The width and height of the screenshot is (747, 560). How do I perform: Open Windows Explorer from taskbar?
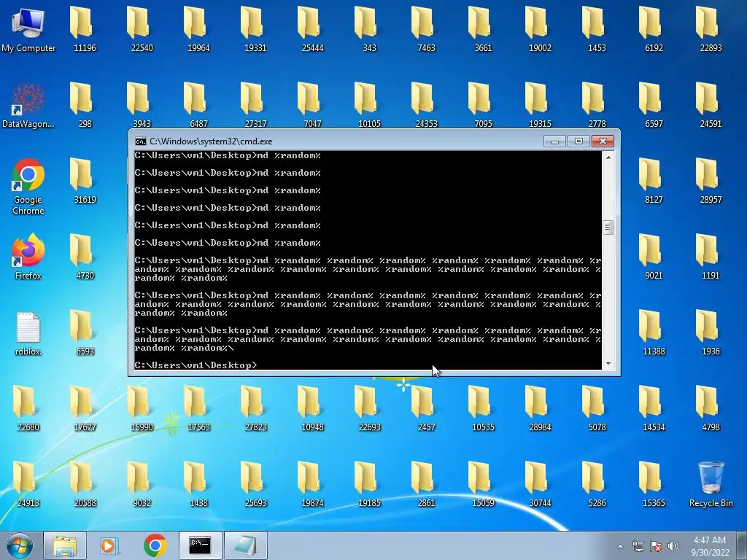(65, 545)
